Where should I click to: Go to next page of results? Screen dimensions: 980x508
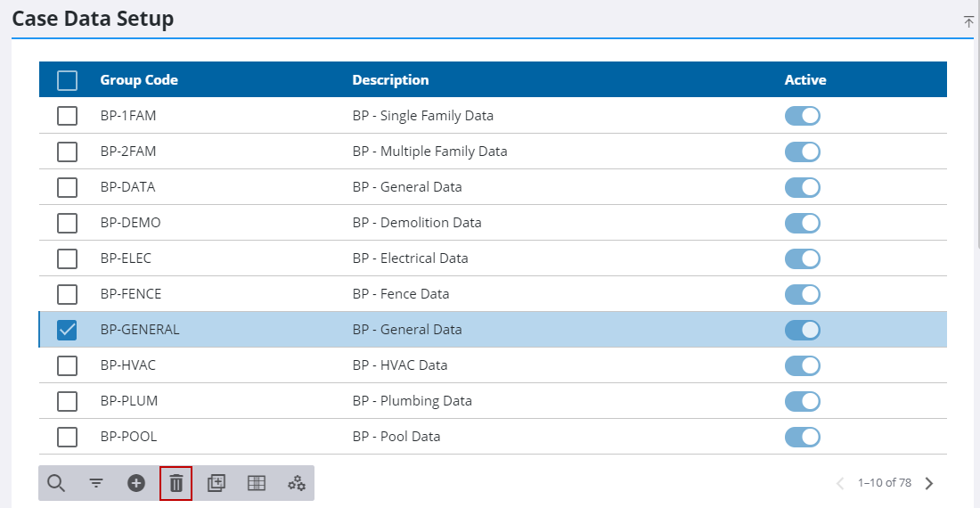click(x=929, y=483)
